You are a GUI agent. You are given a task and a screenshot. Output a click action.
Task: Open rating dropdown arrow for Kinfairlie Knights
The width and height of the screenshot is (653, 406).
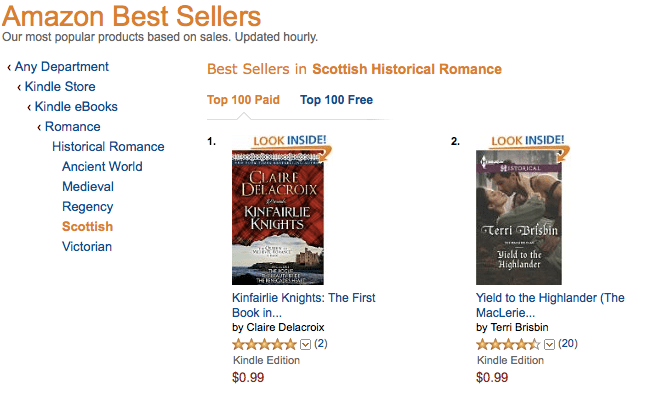tap(305, 344)
